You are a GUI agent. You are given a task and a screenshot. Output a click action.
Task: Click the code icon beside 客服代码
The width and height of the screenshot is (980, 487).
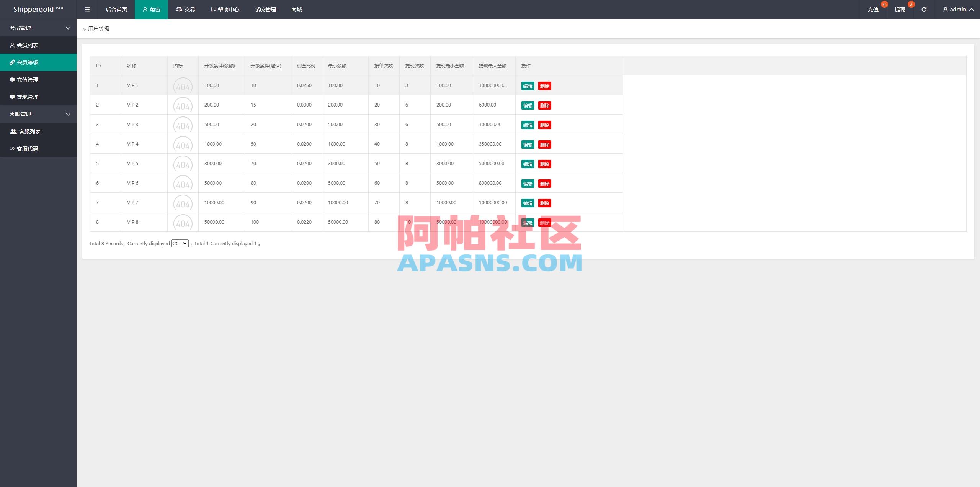pyautogui.click(x=12, y=148)
